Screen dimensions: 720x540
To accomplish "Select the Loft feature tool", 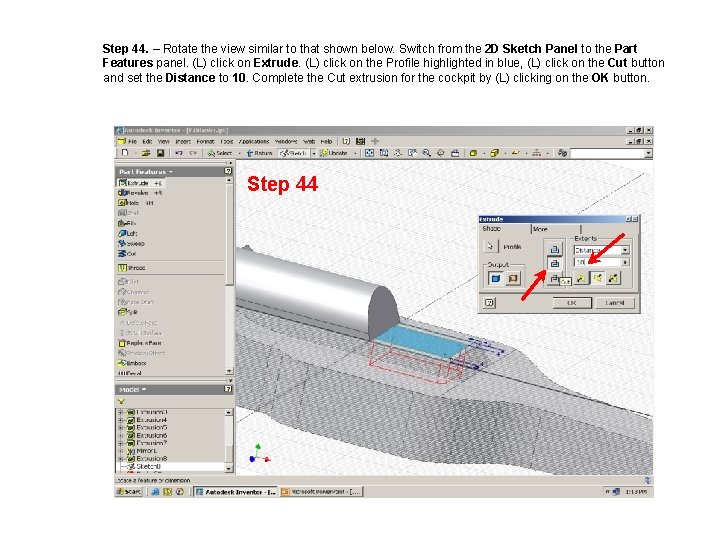I will [128, 233].
